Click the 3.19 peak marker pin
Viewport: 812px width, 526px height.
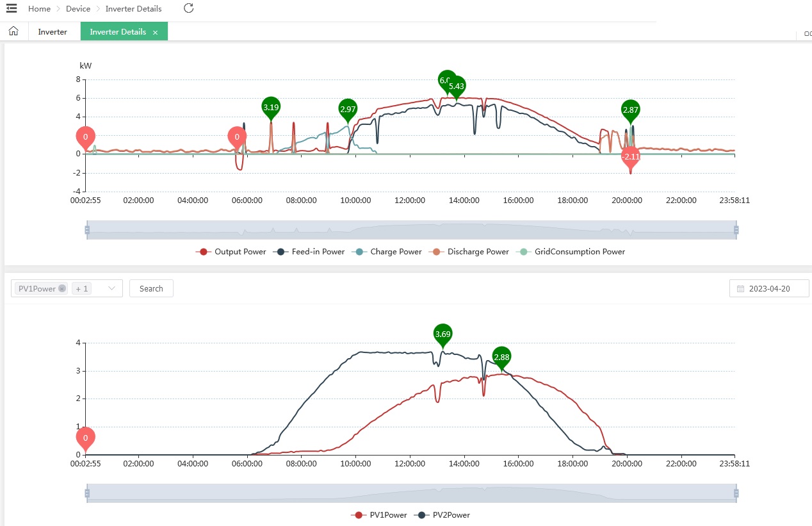pos(271,108)
